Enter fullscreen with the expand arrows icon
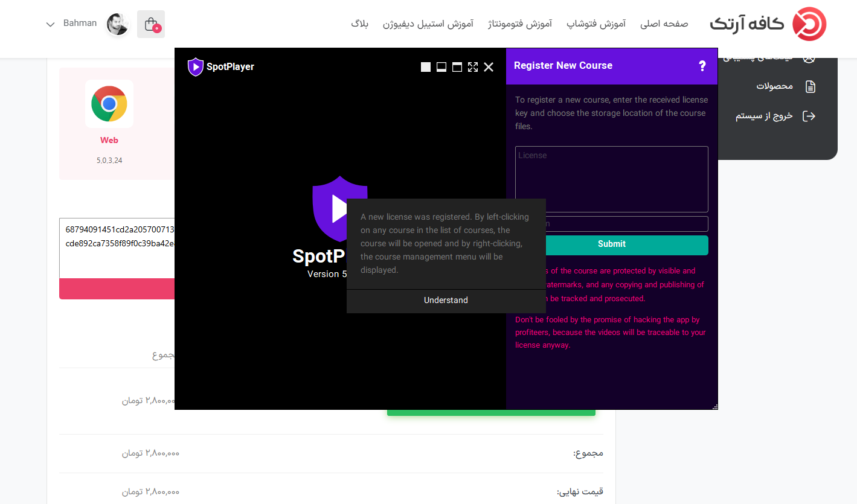 [x=473, y=67]
